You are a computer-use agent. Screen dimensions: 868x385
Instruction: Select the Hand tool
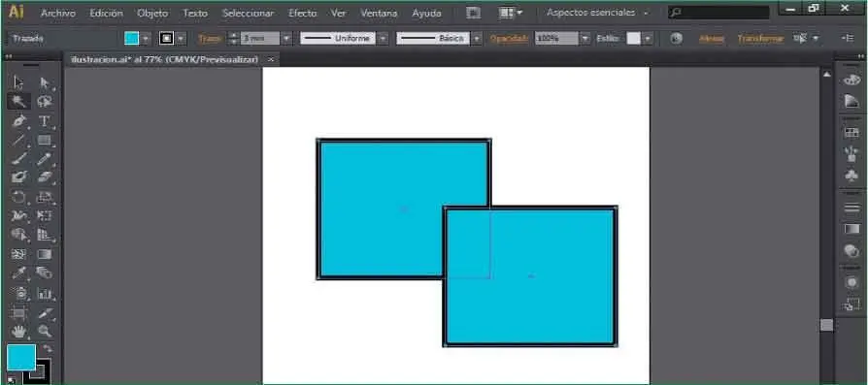coord(18,331)
